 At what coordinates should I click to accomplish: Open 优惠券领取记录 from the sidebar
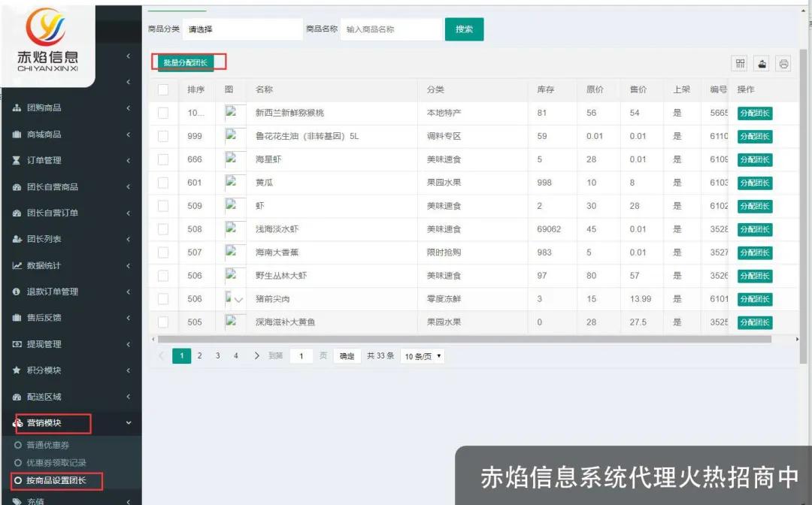53,462
